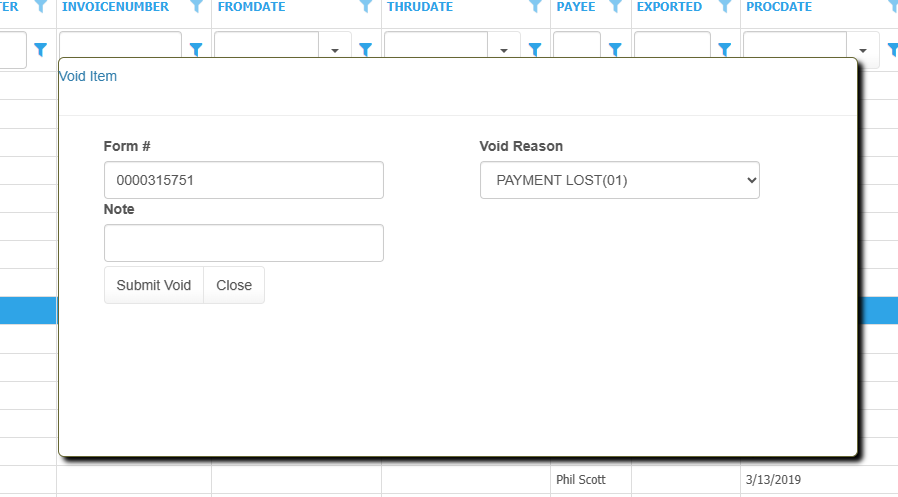The width and height of the screenshot is (898, 497).
Task: Sort by the INVOICENUMBER column header
Action: point(115,7)
